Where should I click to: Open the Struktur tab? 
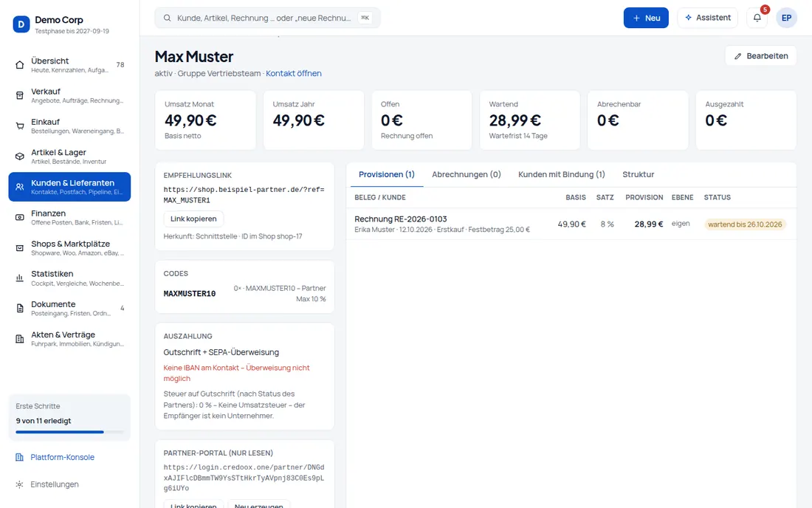tap(638, 174)
